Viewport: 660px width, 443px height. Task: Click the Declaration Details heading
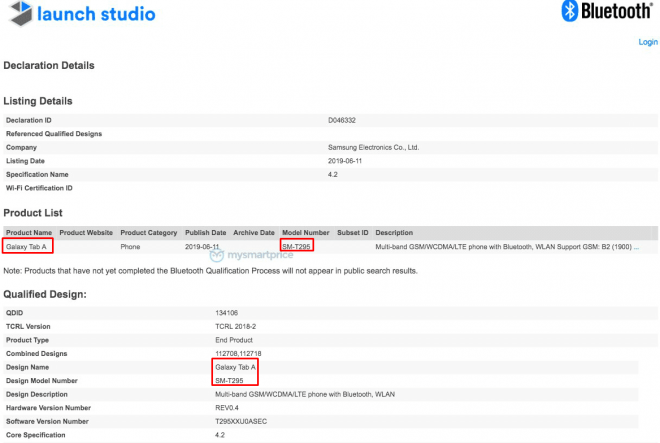(x=49, y=66)
